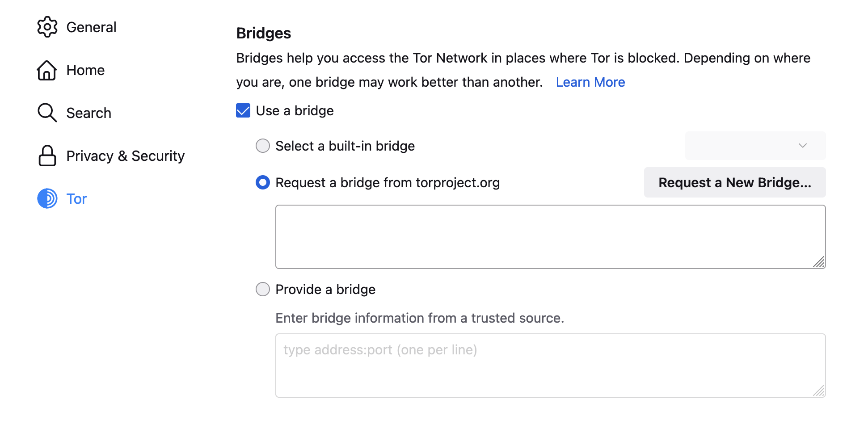This screenshot has height=429, width=868.
Task: Open Privacy & Security settings
Action: pos(125,156)
